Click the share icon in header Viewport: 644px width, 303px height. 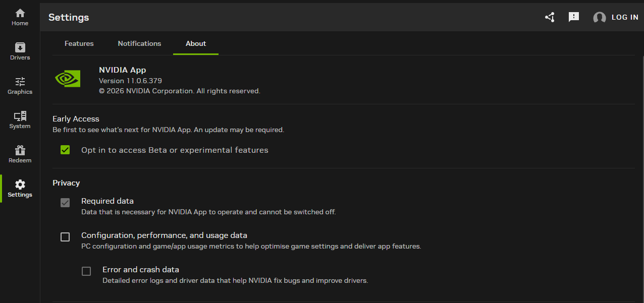click(x=550, y=17)
